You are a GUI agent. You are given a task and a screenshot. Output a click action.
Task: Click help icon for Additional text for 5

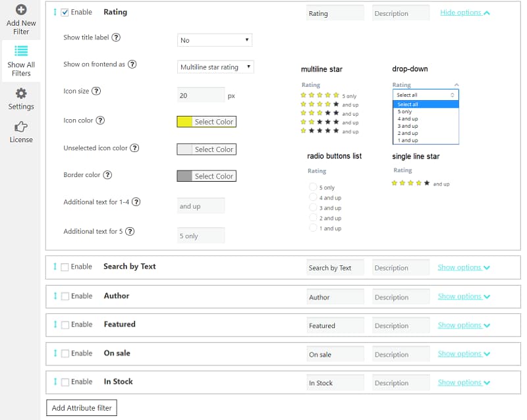130,231
